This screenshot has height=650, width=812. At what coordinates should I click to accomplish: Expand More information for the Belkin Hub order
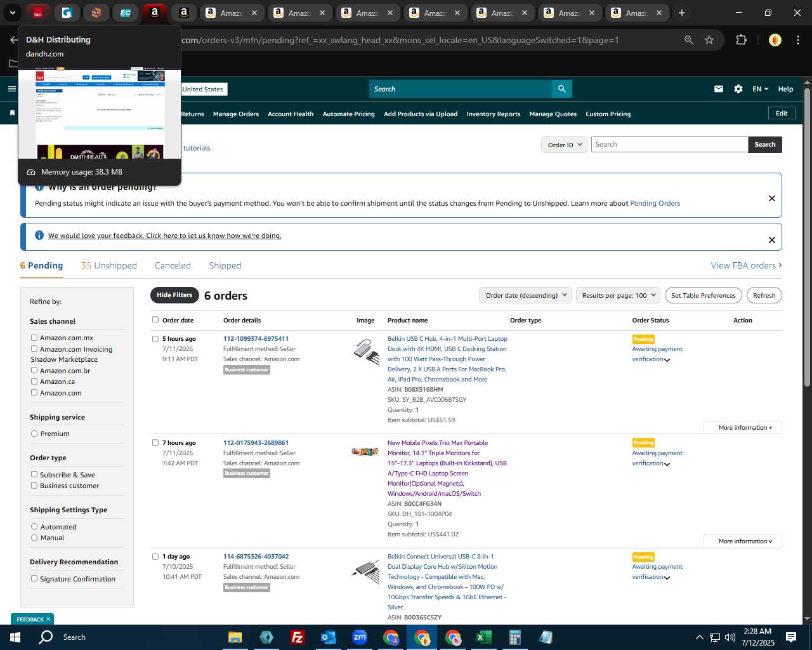click(743, 428)
